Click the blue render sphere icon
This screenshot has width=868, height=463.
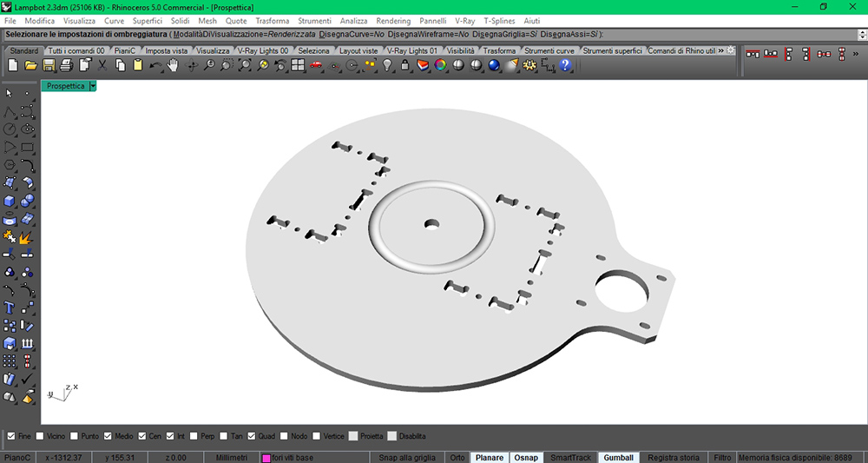[495, 65]
